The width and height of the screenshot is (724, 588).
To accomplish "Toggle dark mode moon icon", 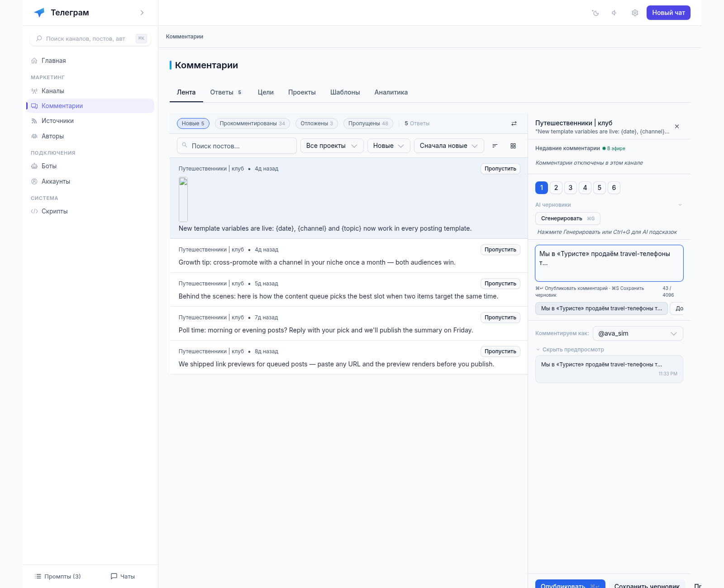I will 595,13.
